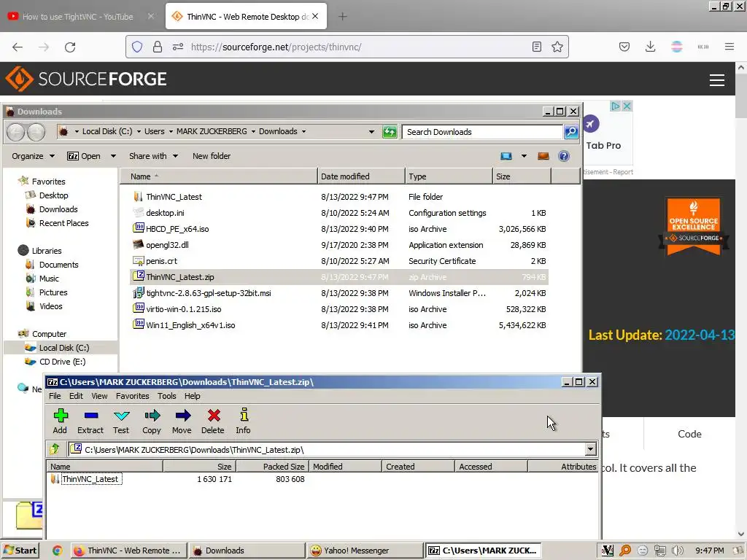Toggle Firefox reader view icon

point(537,47)
